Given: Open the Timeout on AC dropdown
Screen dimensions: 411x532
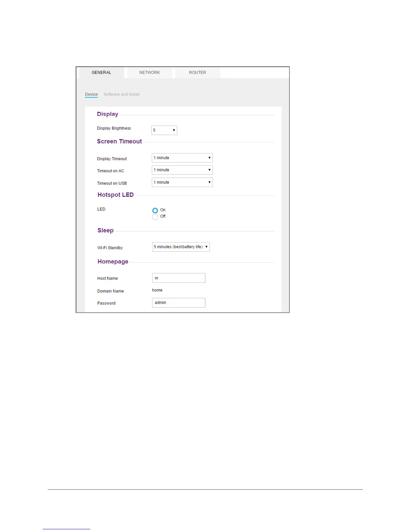Looking at the screenshot, I should (x=182, y=170).
